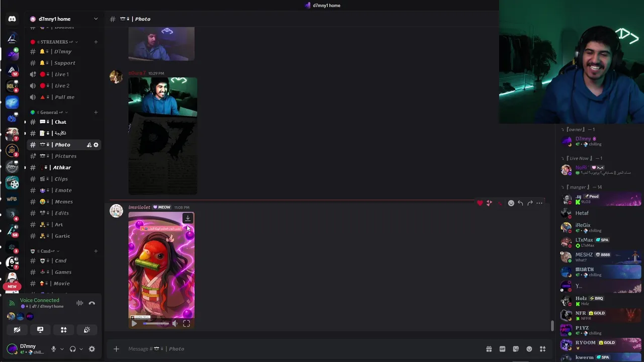Open the Emote channel

tap(64, 190)
